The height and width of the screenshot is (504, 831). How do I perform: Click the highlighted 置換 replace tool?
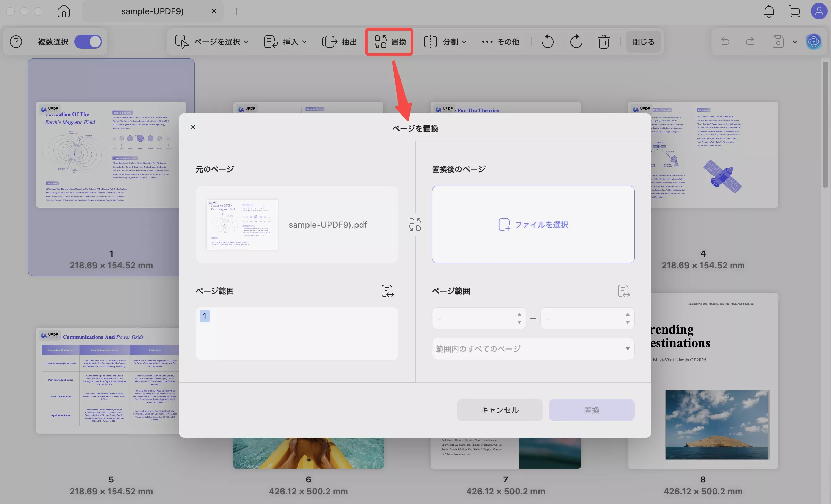[388, 42]
